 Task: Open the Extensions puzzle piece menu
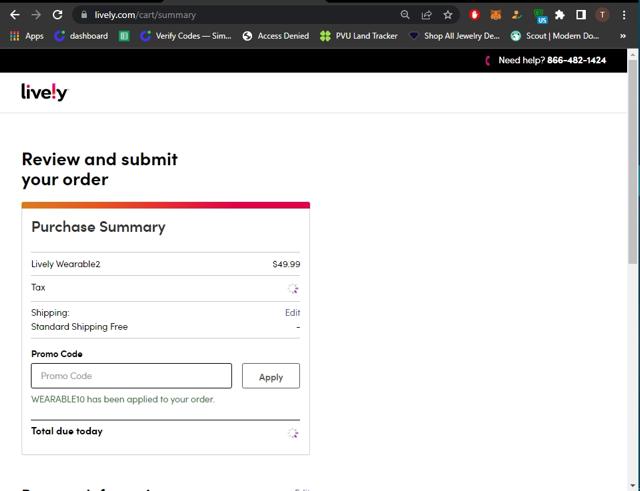tap(560, 15)
